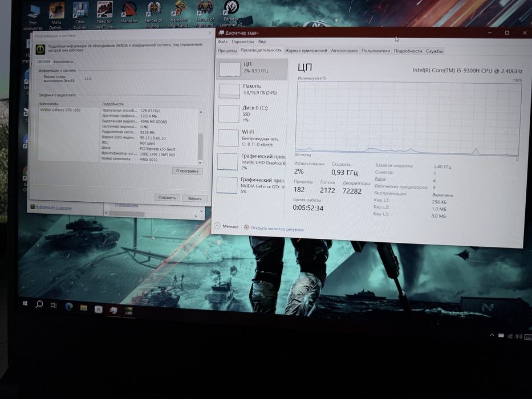Image resolution: width=532 pixels, height=399 pixels.
Task: Click the NVIDIA panel scroll-right arrow
Action: tap(196, 217)
